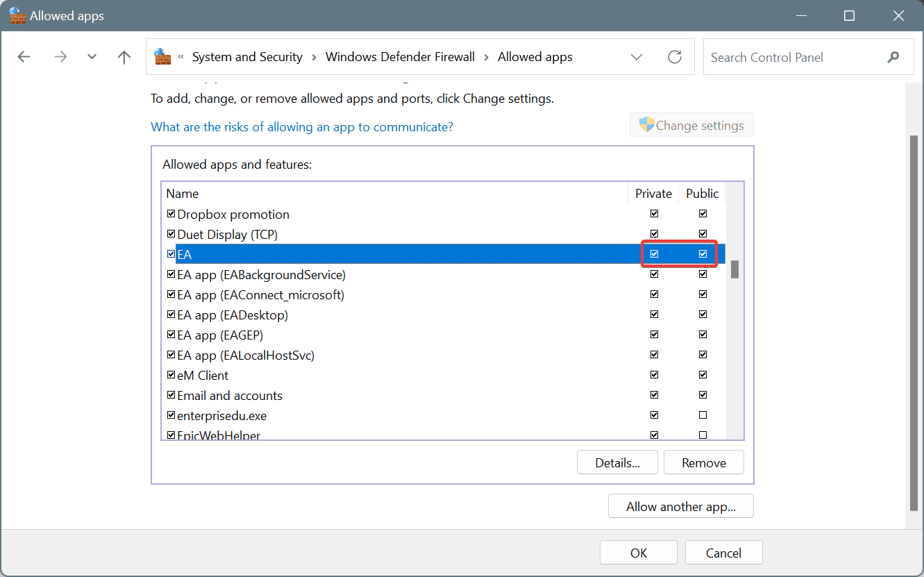The image size is (924, 577).
Task: Toggle Public for Dropbox promotion
Action: [x=703, y=214]
